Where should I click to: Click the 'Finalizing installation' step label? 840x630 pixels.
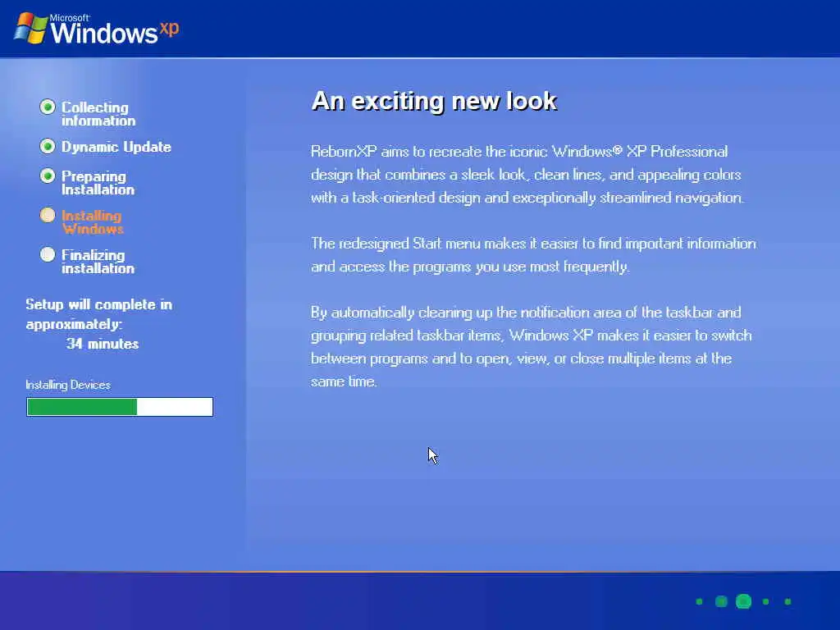(x=98, y=262)
